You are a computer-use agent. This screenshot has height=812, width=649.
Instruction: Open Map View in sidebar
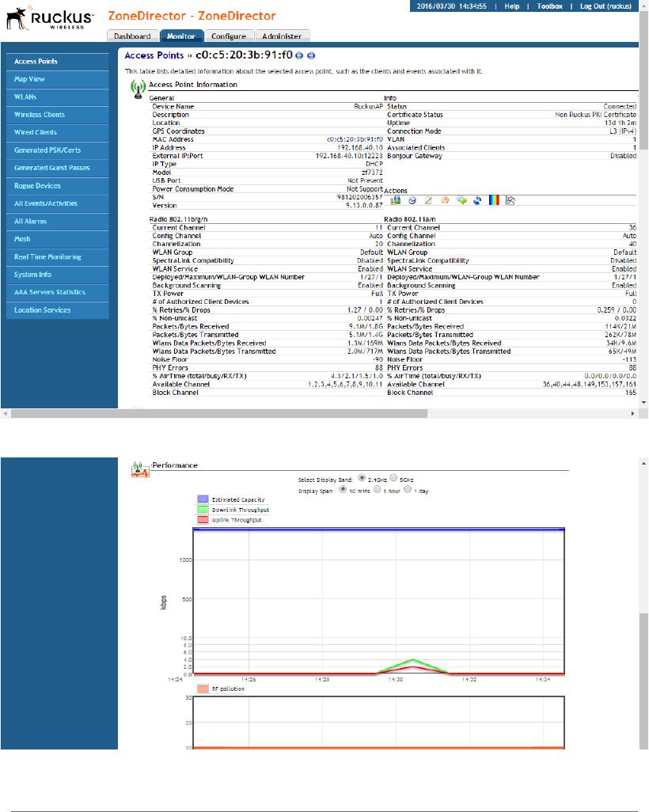(x=58, y=79)
